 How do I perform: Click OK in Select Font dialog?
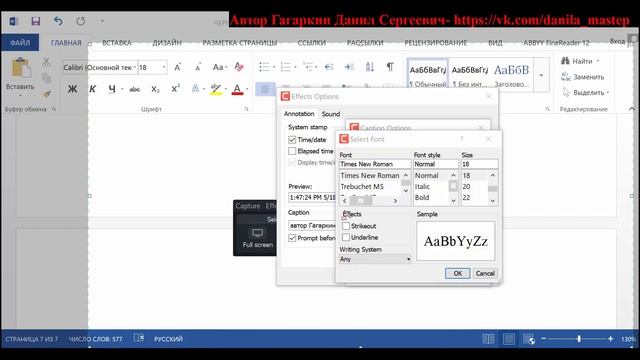coord(458,273)
